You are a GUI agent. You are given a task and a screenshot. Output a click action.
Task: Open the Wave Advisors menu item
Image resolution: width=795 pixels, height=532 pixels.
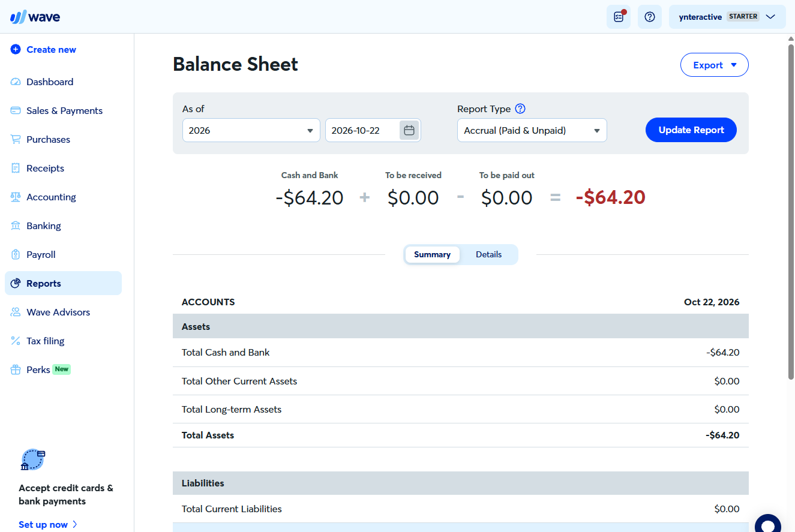click(x=63, y=312)
